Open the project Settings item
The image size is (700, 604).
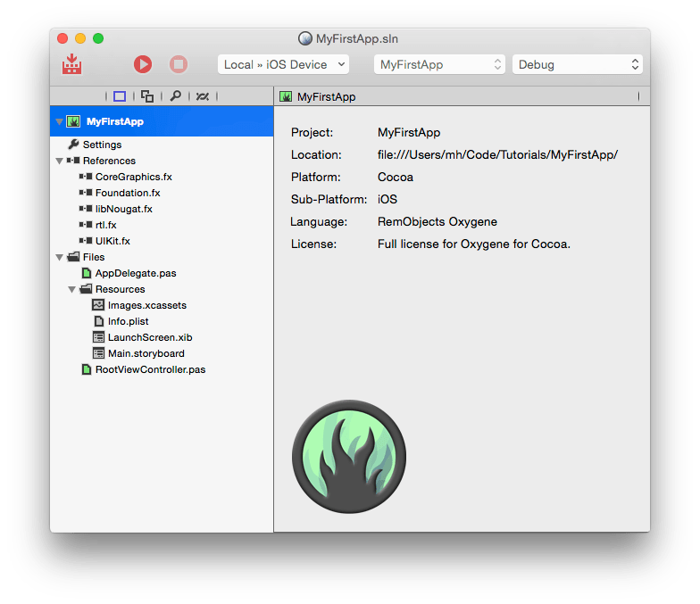[x=102, y=145]
